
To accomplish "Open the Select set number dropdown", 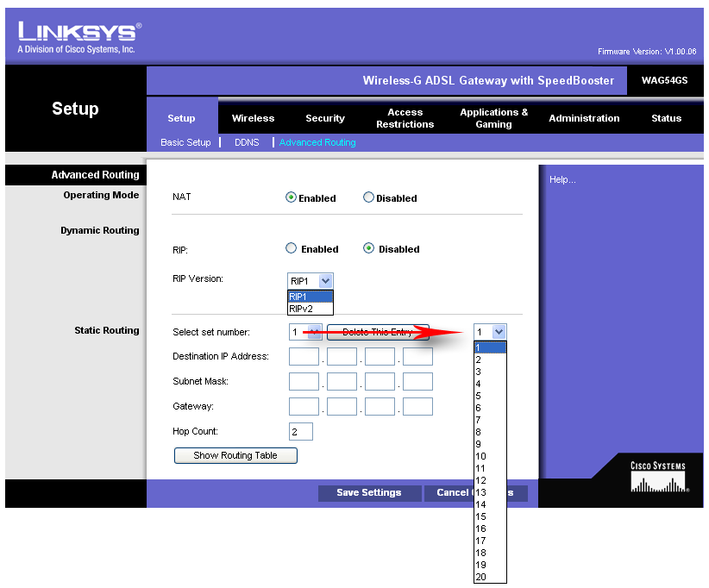I will coord(305,332).
